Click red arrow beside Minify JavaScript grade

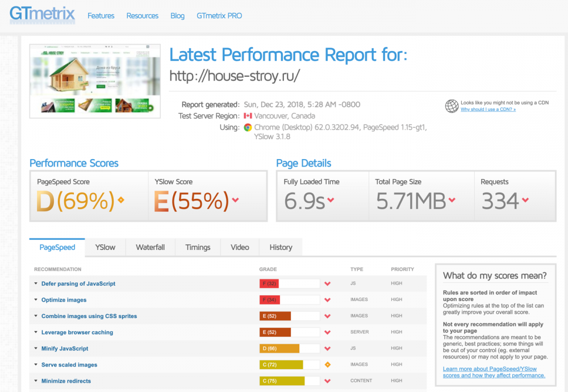[x=328, y=348]
